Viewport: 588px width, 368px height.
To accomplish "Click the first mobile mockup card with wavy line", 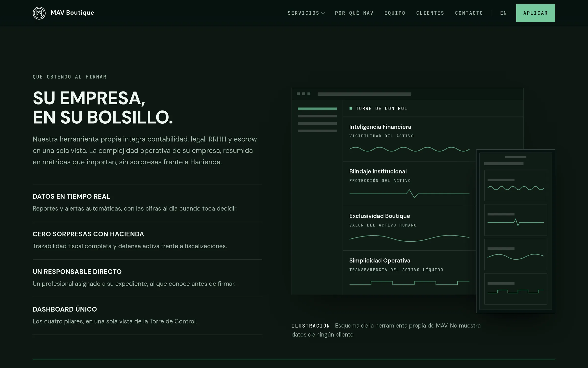I will 515,185.
